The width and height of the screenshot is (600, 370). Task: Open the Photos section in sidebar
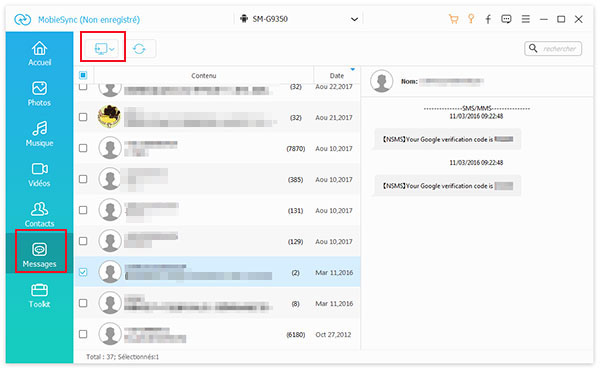click(x=39, y=94)
